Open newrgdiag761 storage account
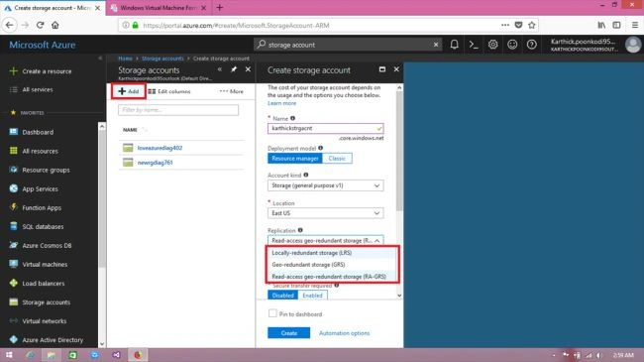 click(155, 163)
